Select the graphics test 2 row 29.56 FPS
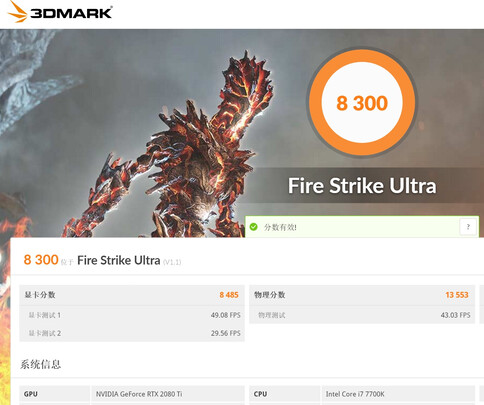484x405 pixels. pyautogui.click(x=132, y=333)
